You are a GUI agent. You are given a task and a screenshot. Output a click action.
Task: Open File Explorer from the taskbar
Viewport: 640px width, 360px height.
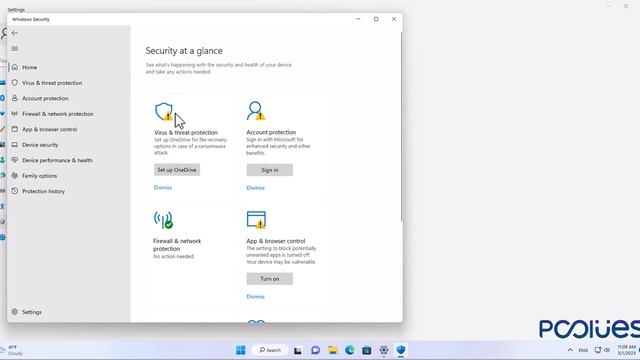(333, 350)
